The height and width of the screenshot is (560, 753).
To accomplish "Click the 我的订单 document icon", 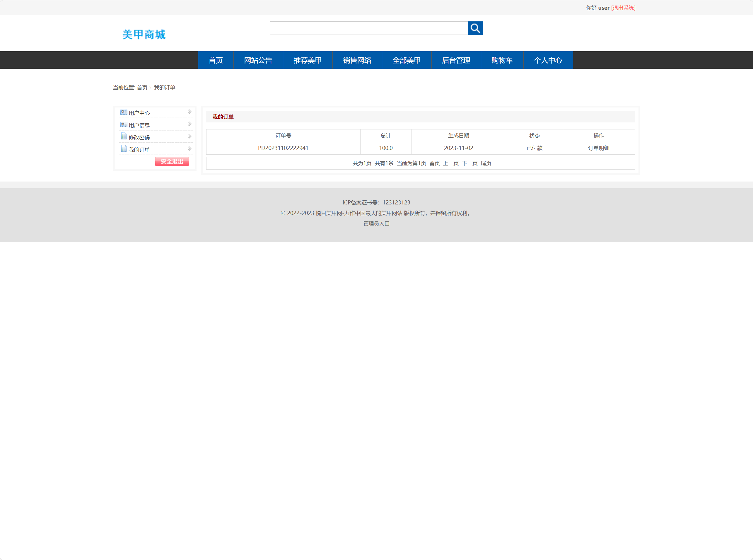I will coord(123,148).
